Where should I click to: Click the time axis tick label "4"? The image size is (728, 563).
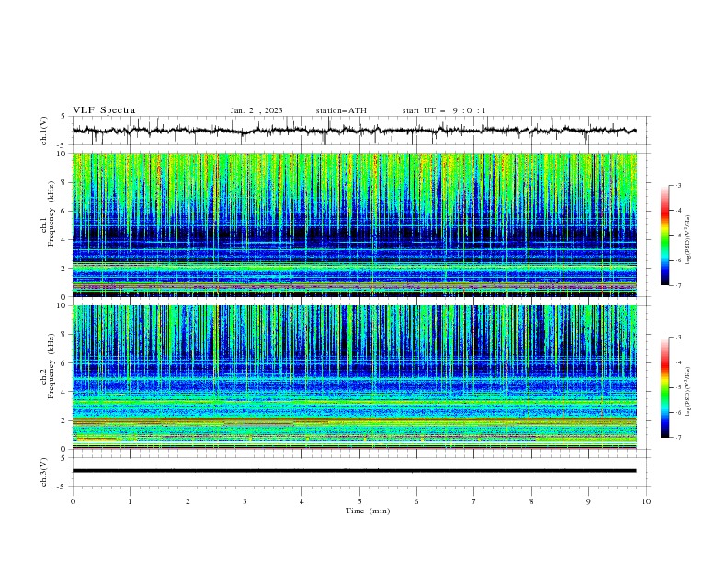[301, 501]
